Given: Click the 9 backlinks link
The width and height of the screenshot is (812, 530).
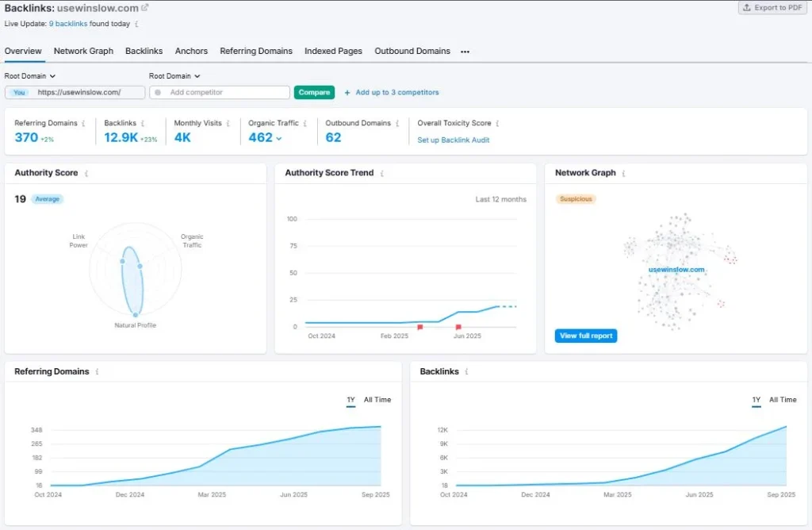Looking at the screenshot, I should (68, 24).
